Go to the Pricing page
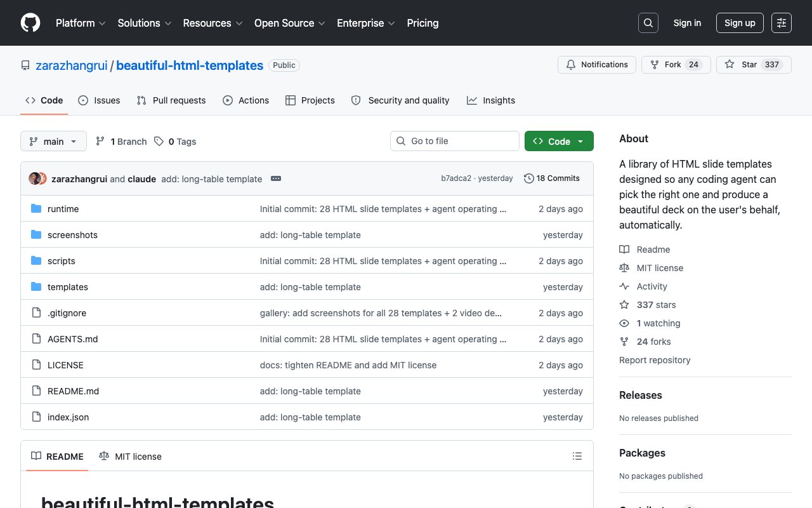The height and width of the screenshot is (508, 812). [x=422, y=23]
